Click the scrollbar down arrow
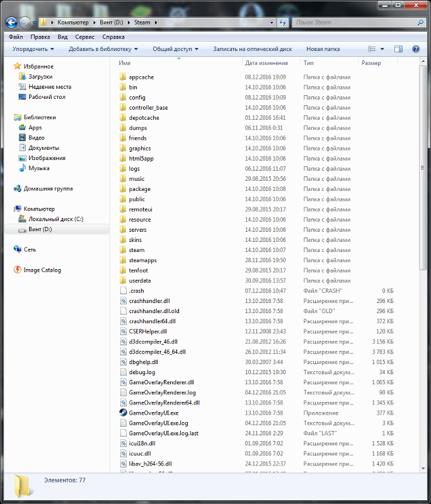 tap(423, 469)
